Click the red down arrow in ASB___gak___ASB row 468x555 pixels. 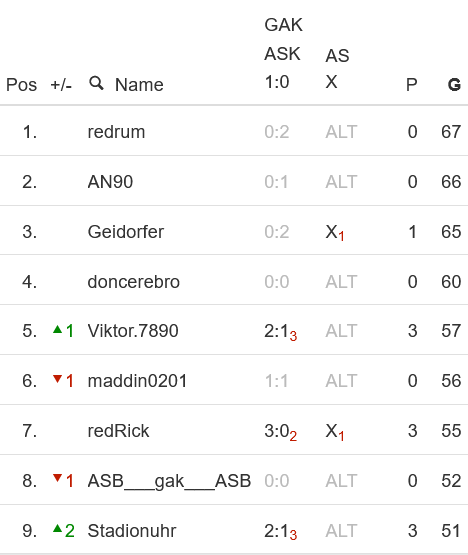click(x=57, y=479)
